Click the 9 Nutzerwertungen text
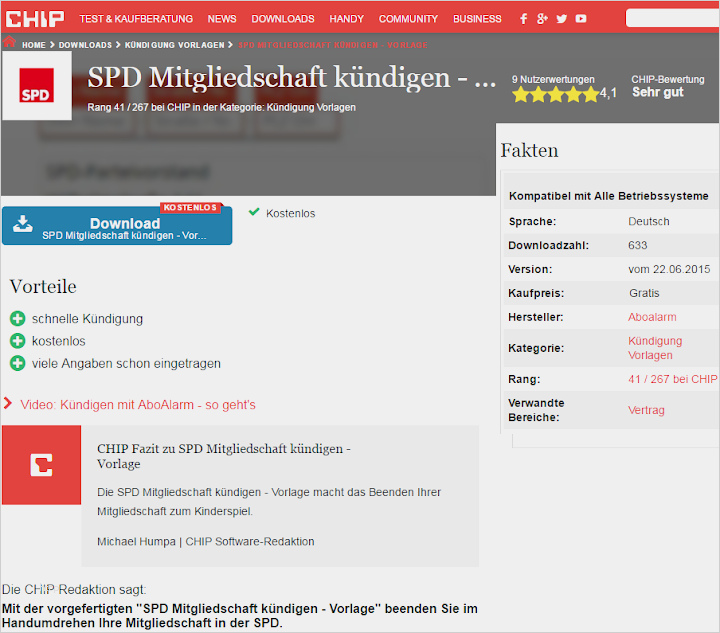 553,79
